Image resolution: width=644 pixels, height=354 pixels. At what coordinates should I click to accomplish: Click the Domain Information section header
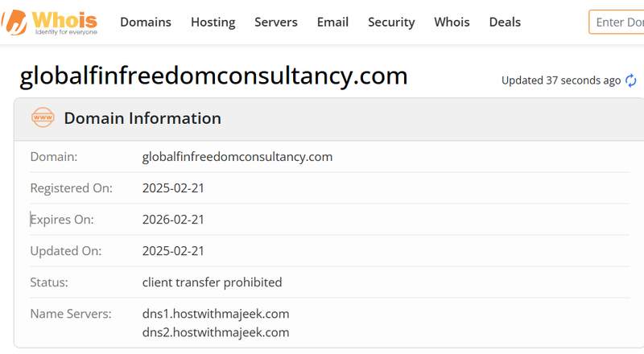(x=328, y=119)
